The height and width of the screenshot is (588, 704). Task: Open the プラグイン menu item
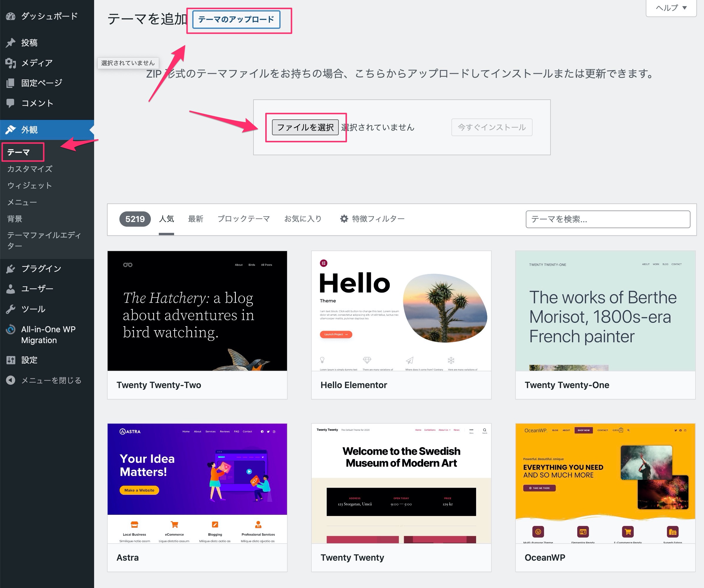pos(47,268)
